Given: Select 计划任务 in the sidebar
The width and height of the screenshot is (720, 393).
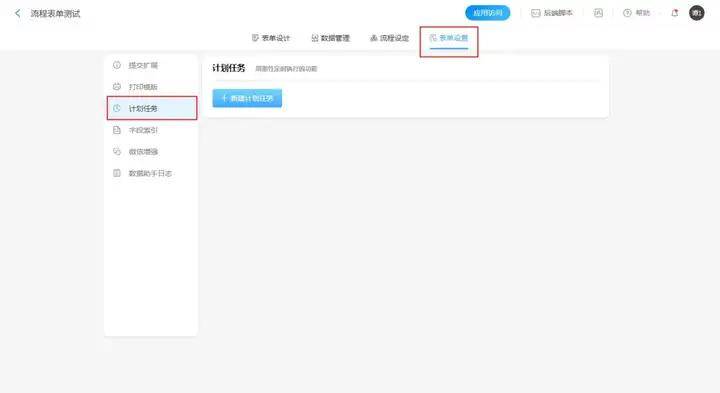Looking at the screenshot, I should click(x=152, y=108).
